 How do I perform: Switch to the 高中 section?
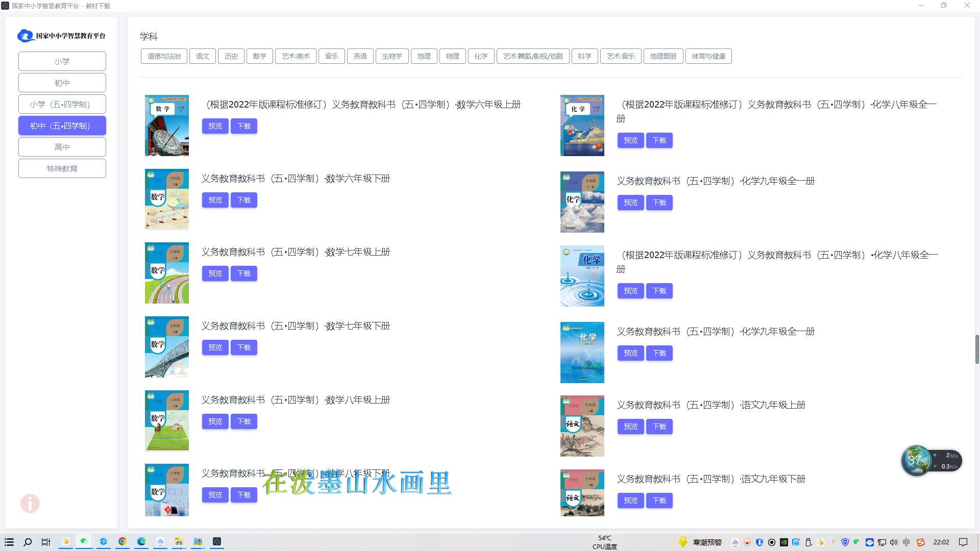click(x=62, y=146)
